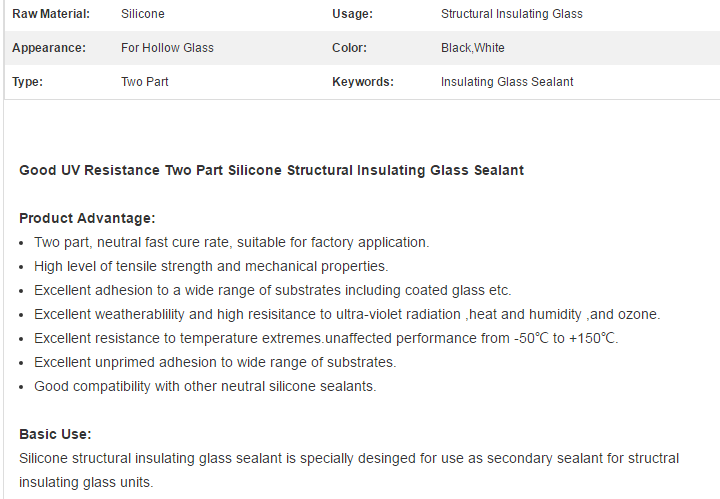Click the Type label
Viewport: 720px width, 499px height.
[x=28, y=82]
